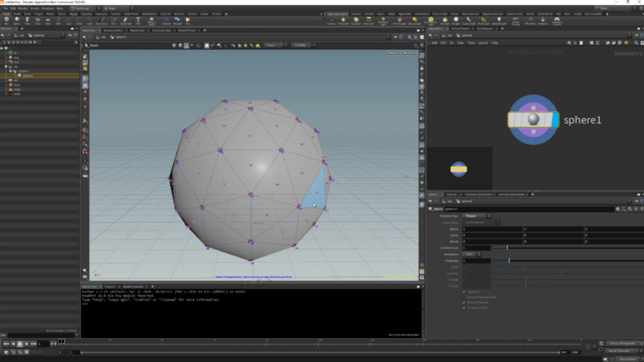This screenshot has width=644, height=362.
Task: Click the Persp button in the viewport corner
Action: pyautogui.click(x=394, y=53)
